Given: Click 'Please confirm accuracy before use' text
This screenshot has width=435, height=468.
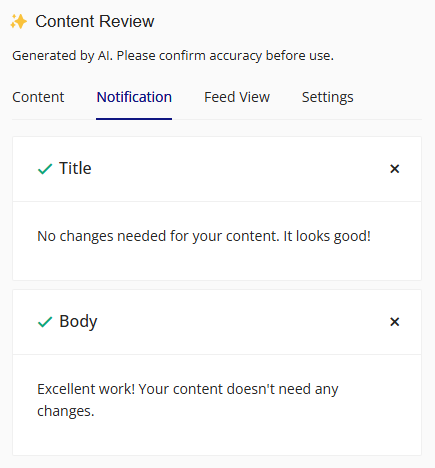Looking at the screenshot, I should [x=225, y=56].
